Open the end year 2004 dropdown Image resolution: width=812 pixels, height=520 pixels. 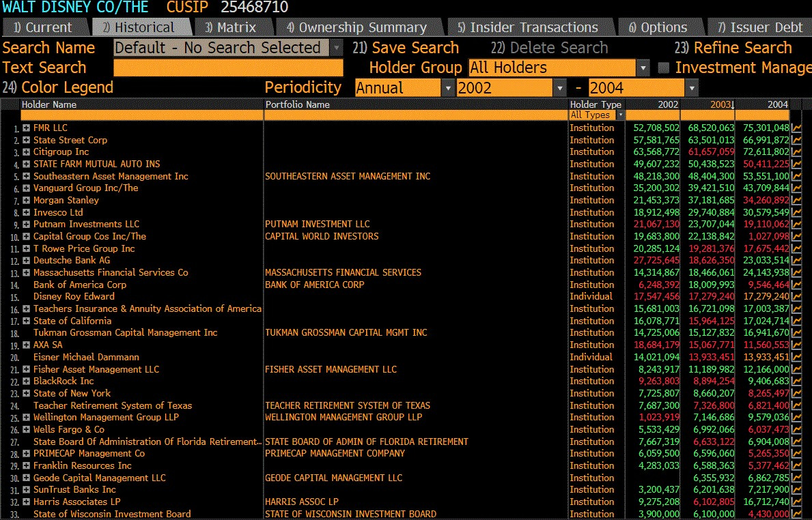click(692, 88)
